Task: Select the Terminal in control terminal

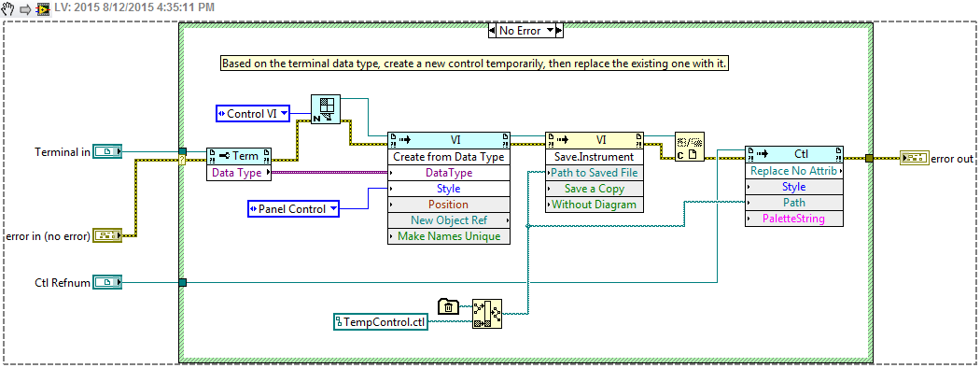Action: [107, 150]
